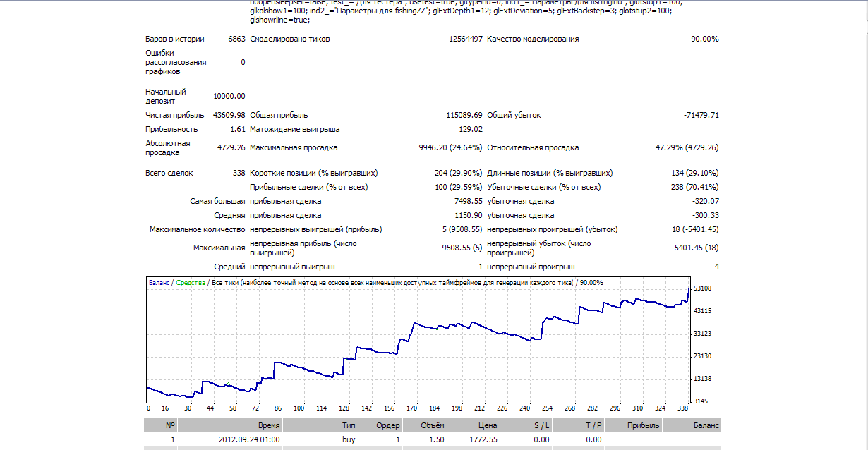The height and width of the screenshot is (450, 868).
Task: Select modelling quality value 90.00%
Action: 705,39
